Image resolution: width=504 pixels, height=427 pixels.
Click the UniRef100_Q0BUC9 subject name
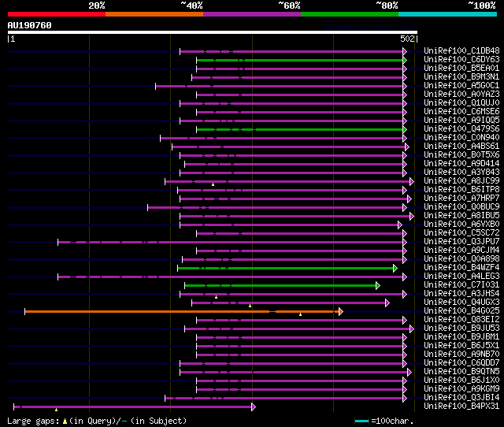pyautogui.click(x=461, y=207)
